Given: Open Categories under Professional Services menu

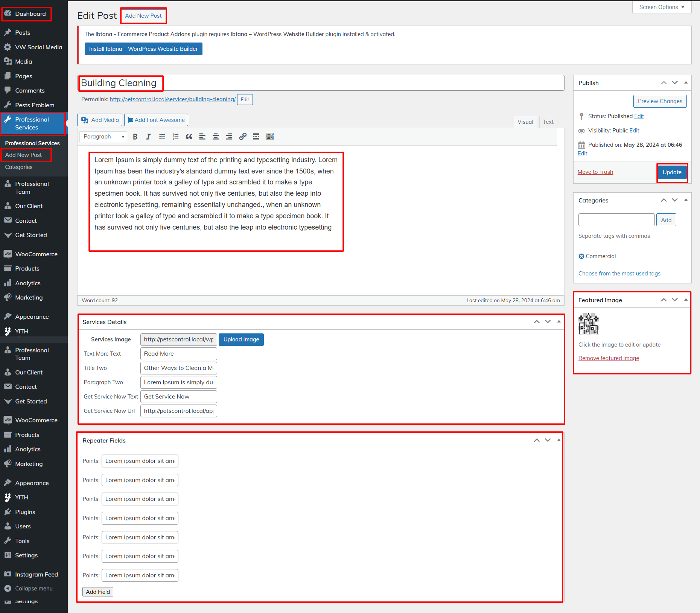Looking at the screenshot, I should point(19,167).
